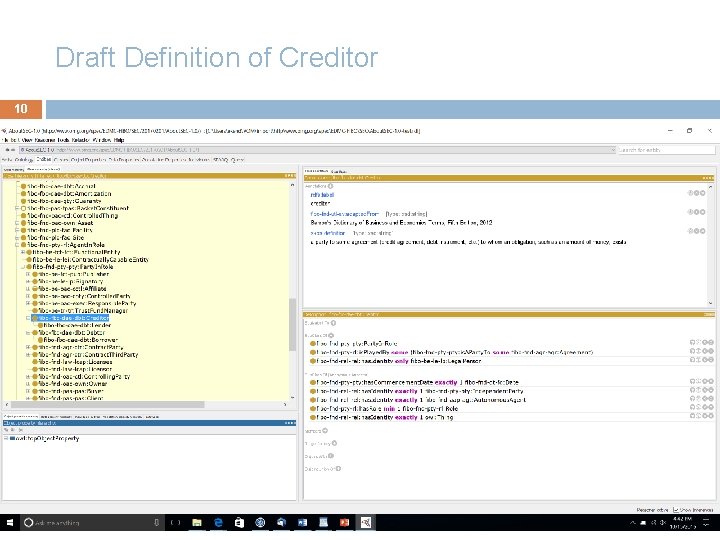Viewport: 720px width, 540px height.
Task: Expand the ResponsibleParty tree node
Action: (28, 303)
